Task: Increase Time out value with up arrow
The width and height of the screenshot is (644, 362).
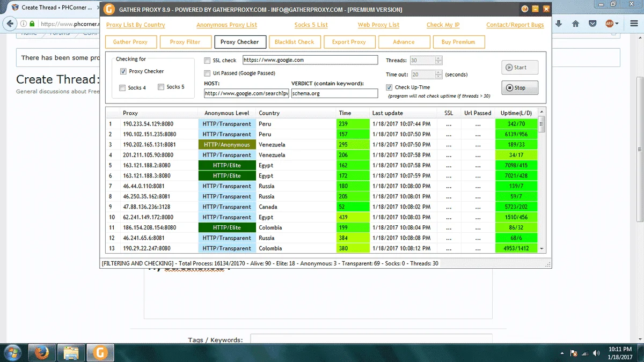Action: click(438, 72)
